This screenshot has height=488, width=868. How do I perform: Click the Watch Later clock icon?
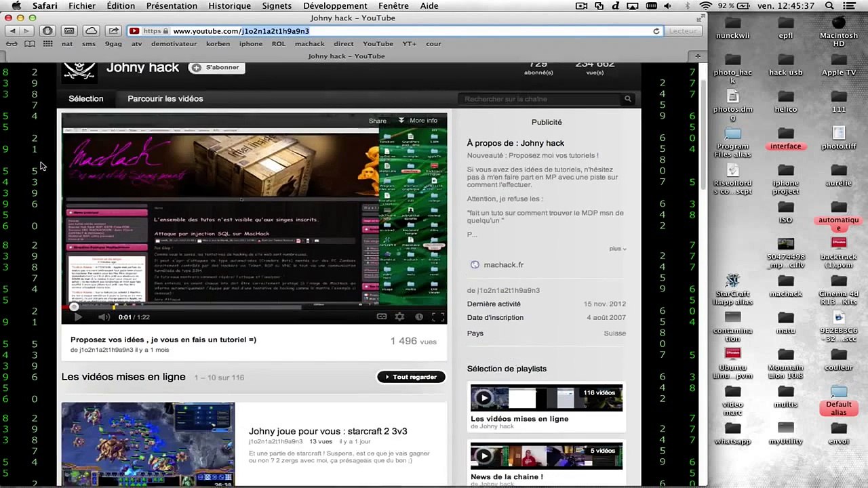coord(419,317)
